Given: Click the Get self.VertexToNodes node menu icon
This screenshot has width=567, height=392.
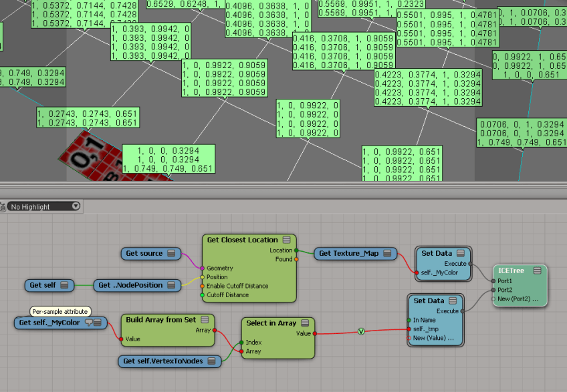Looking at the screenshot, I should [x=211, y=361].
